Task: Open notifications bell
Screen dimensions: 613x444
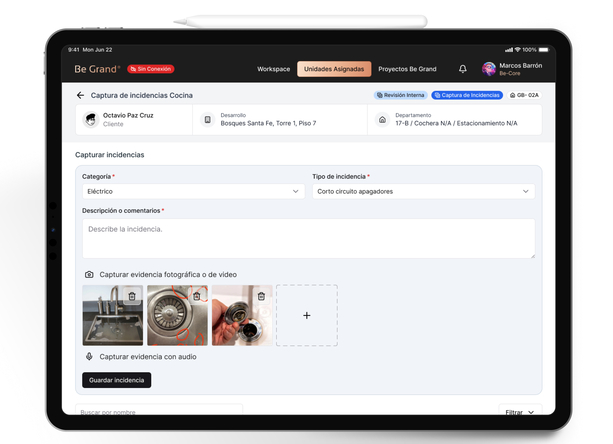Action: 462,69
